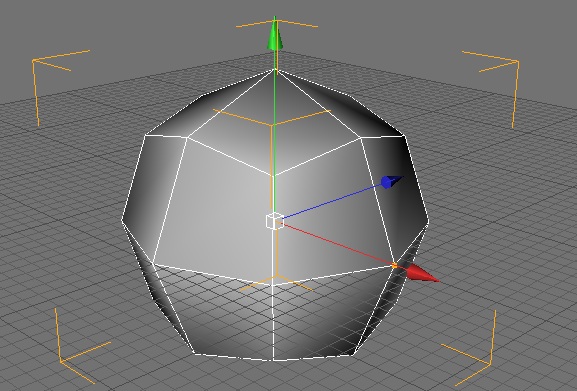
Task: Click the red X-axis arrow handle
Action: (x=421, y=273)
